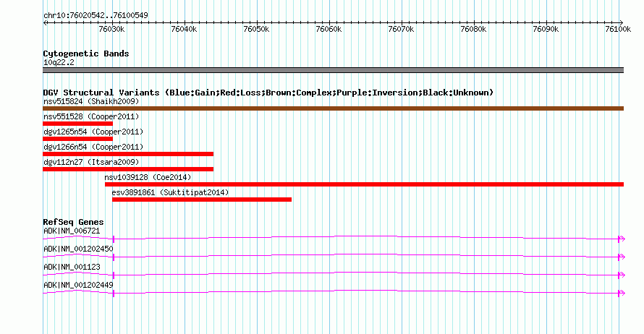Select the ADK|NM_001202450 transcript line
The image size is (644, 334).
point(334,256)
